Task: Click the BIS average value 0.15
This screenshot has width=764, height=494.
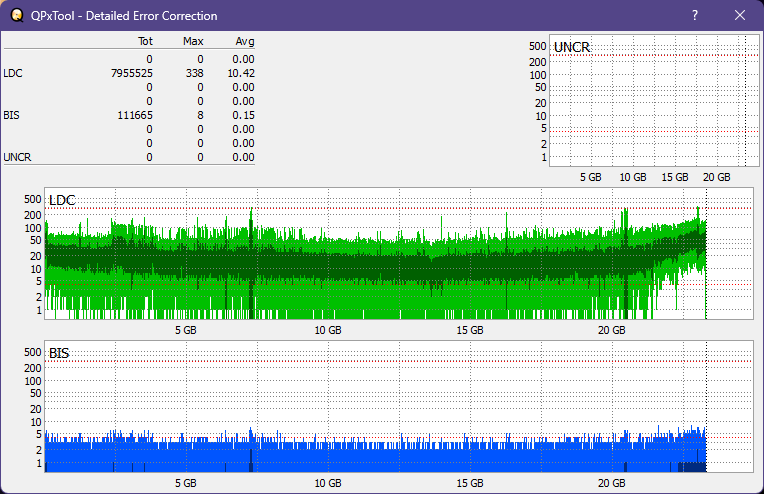Action: (x=243, y=115)
